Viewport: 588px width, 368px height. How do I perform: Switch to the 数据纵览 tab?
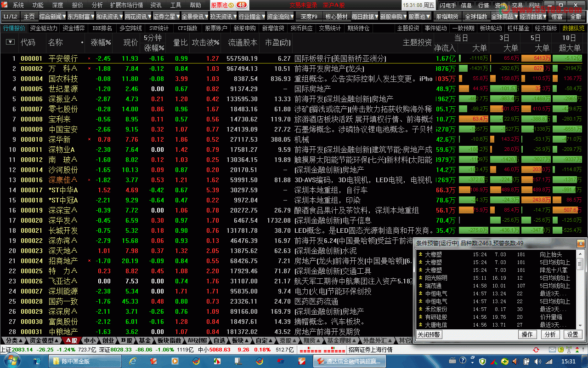coord(573,28)
